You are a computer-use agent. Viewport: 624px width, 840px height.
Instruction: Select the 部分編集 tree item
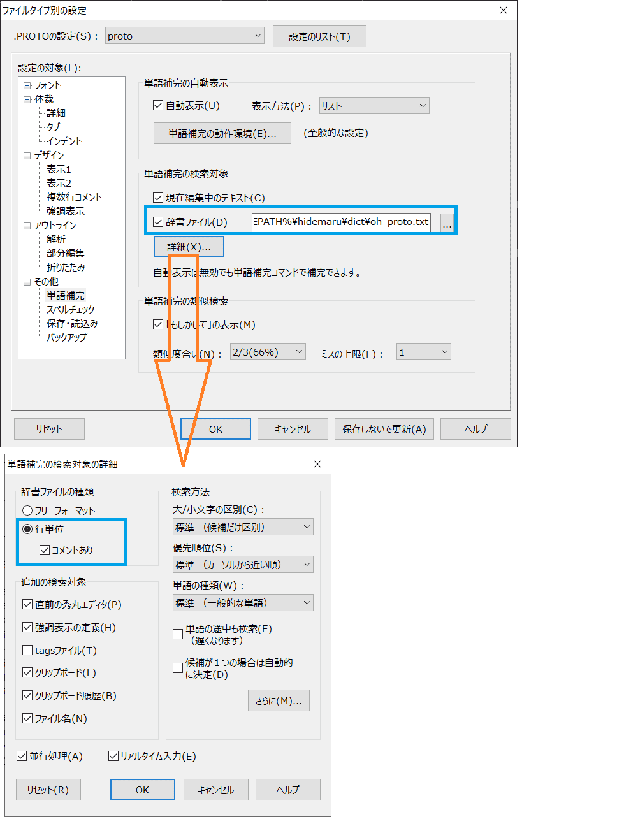pyautogui.click(x=65, y=254)
